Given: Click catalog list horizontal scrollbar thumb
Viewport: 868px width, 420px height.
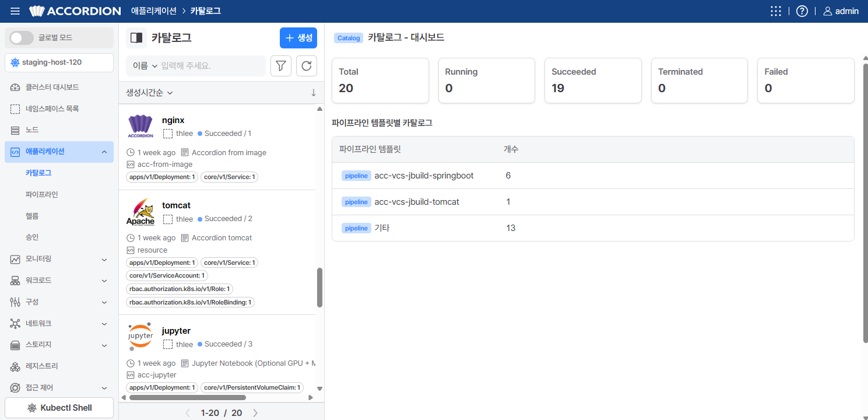Looking at the screenshot, I should point(187,397).
